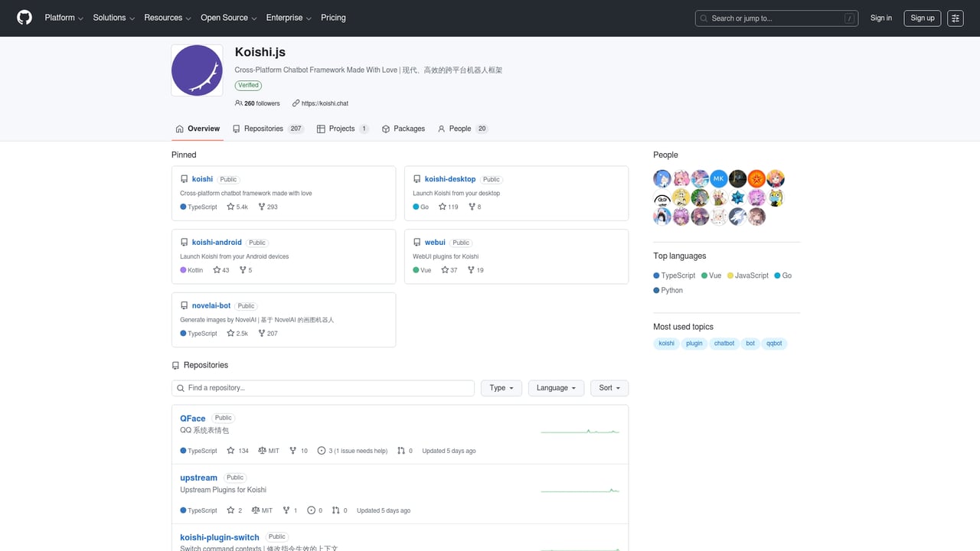Open the Language filter dropdown
Viewport: 980px width, 551px height.
click(x=556, y=388)
